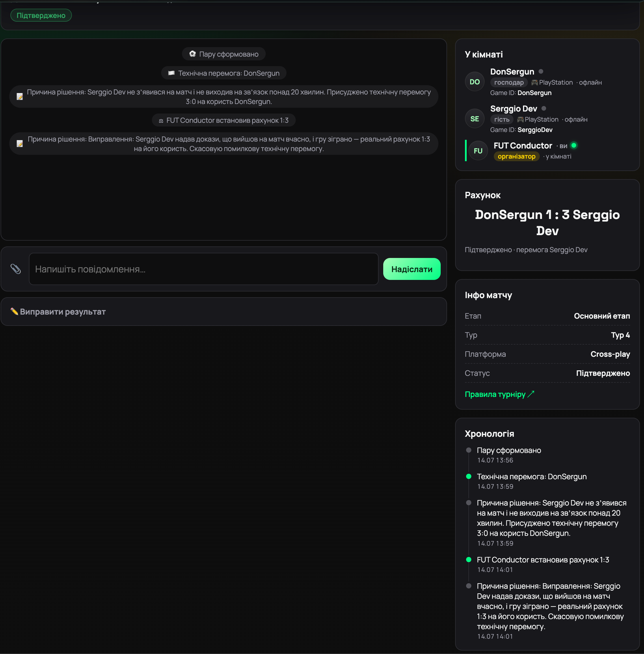Click the soccer ball icon in 'Пару сформовано'
The height and width of the screenshot is (654, 644).
(192, 54)
